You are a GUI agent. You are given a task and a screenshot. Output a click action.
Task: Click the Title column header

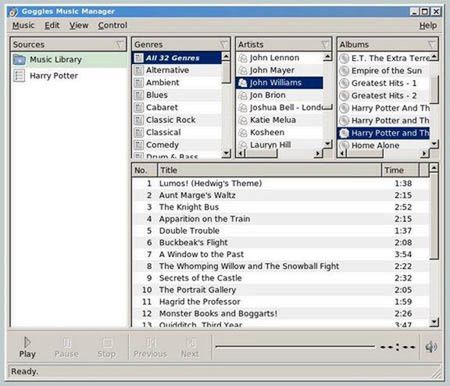(269, 170)
